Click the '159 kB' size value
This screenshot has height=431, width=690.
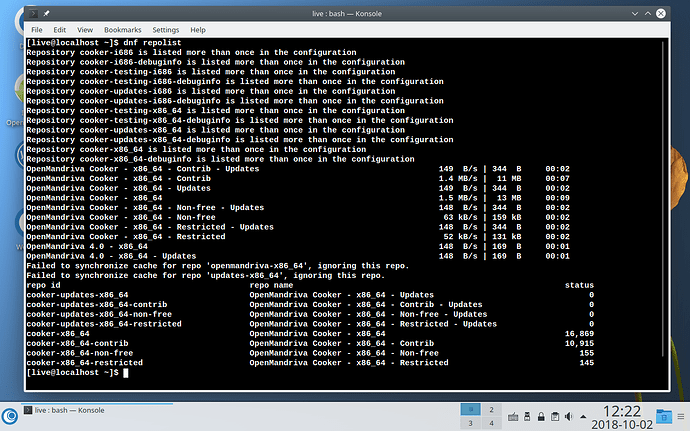(x=506, y=217)
